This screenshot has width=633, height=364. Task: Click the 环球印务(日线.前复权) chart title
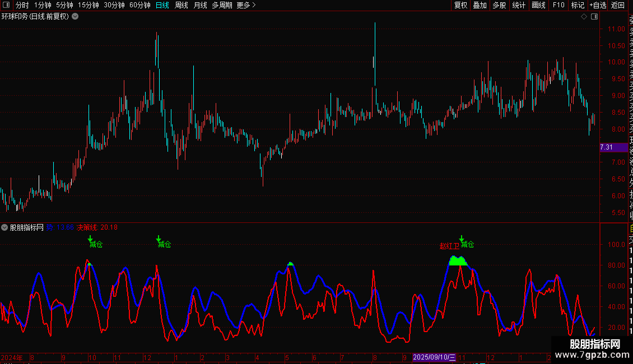(x=35, y=17)
